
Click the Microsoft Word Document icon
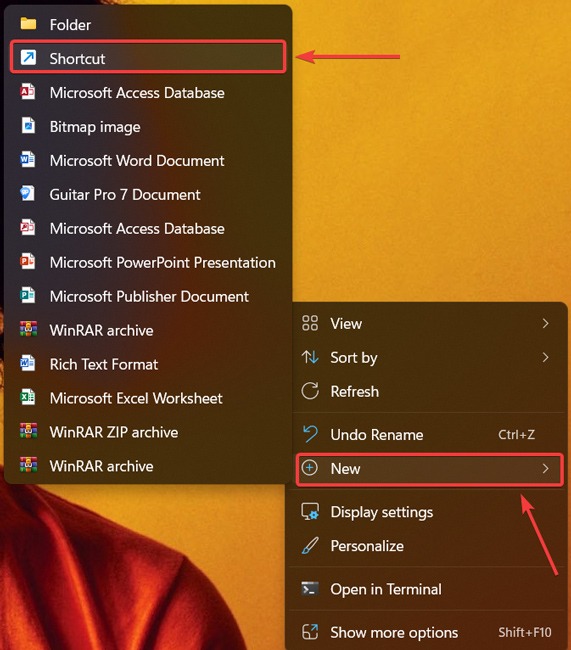(x=28, y=160)
